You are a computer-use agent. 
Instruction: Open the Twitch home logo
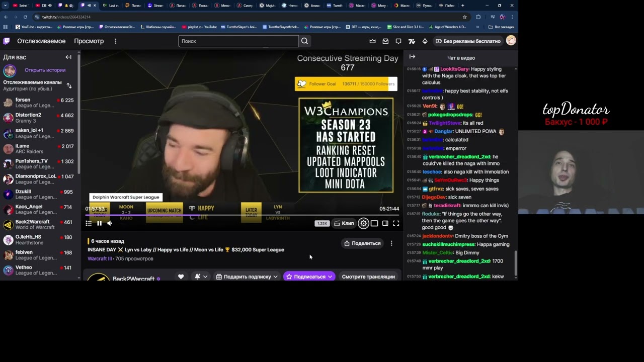[x=7, y=41]
